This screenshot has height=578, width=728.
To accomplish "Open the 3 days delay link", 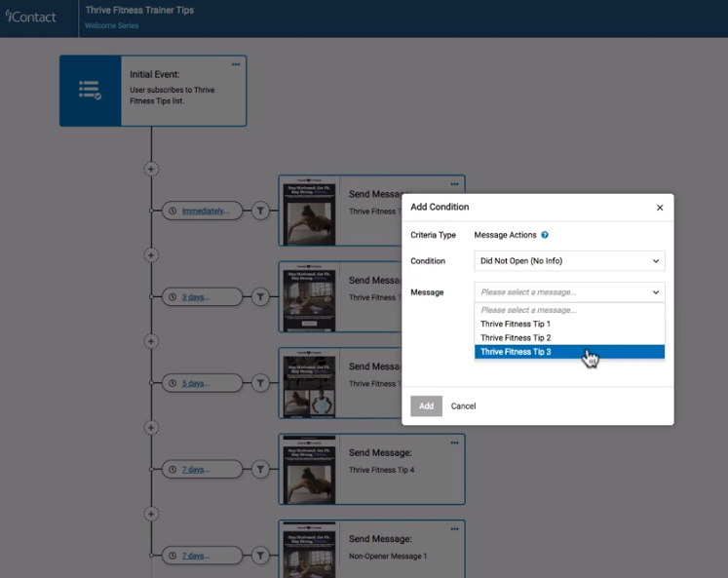I will [x=196, y=297].
